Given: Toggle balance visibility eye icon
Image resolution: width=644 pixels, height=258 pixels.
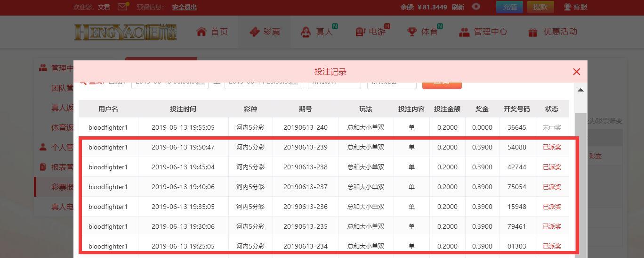Looking at the screenshot, I should [476, 7].
